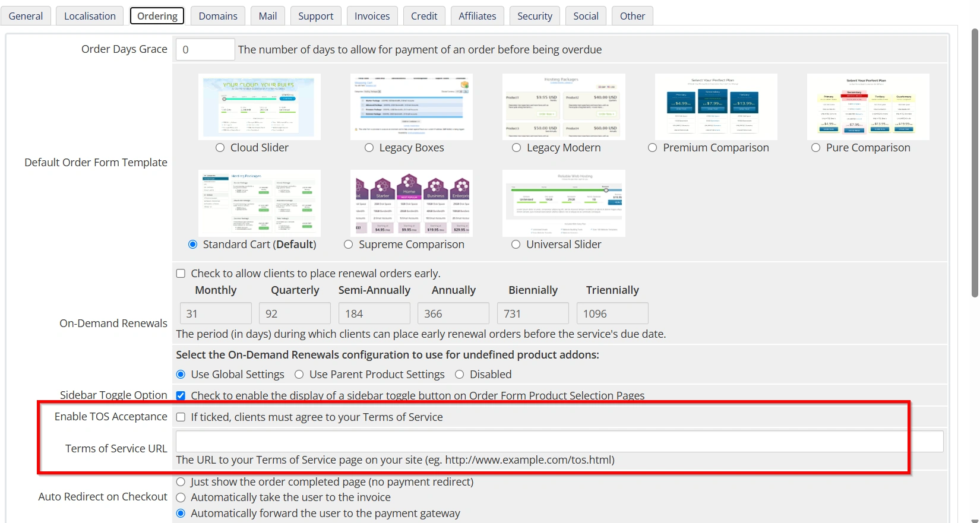Select the Legacy Modern radio button
The height and width of the screenshot is (523, 980).
517,148
